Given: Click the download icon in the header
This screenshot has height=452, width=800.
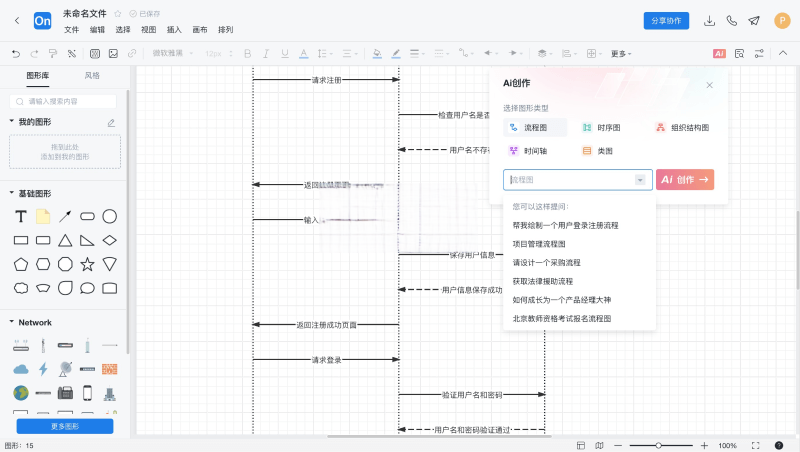Looking at the screenshot, I should point(710,20).
